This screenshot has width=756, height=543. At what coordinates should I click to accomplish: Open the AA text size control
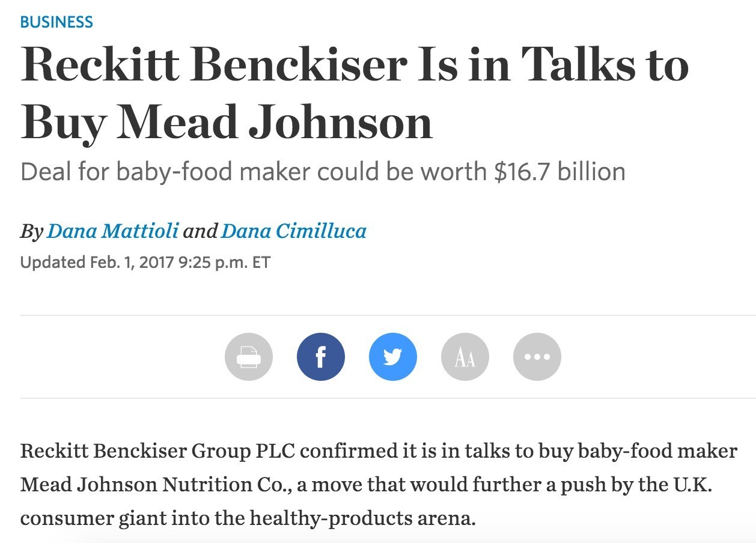click(465, 357)
